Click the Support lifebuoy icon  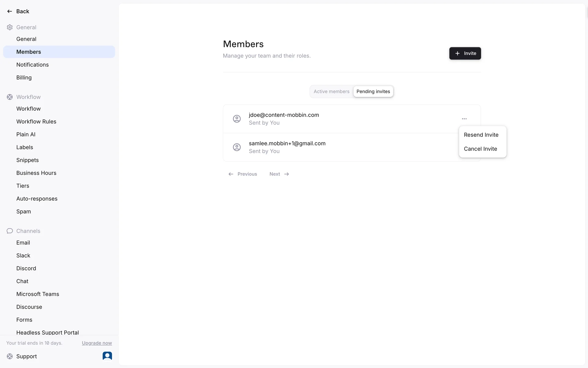9,356
